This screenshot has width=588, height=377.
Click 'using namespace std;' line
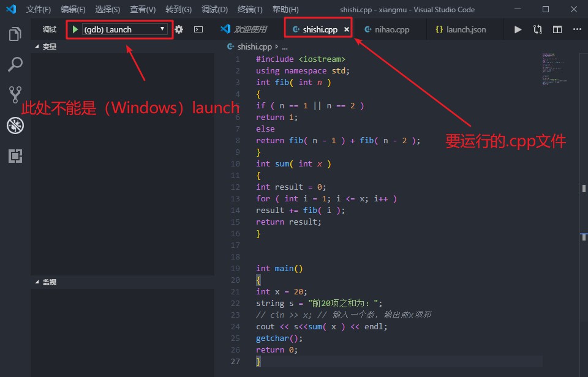[x=303, y=71]
